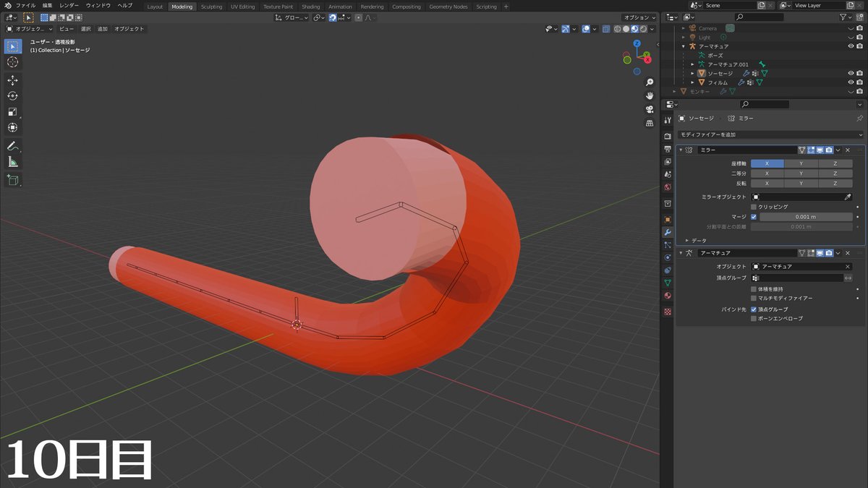Select the 3D Cursor tool
The height and width of the screenshot is (488, 868).
(12, 62)
